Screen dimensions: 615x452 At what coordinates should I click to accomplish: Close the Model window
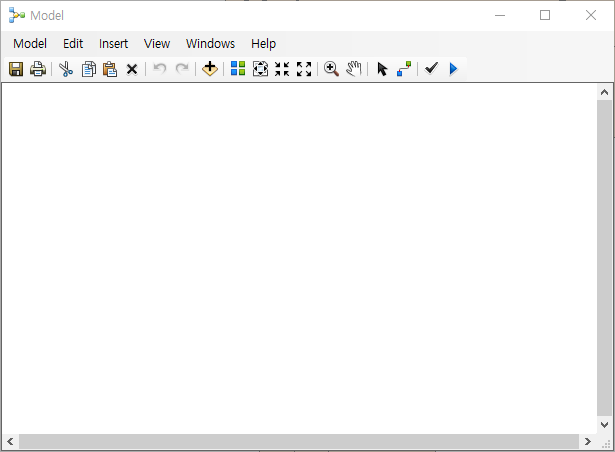591,15
